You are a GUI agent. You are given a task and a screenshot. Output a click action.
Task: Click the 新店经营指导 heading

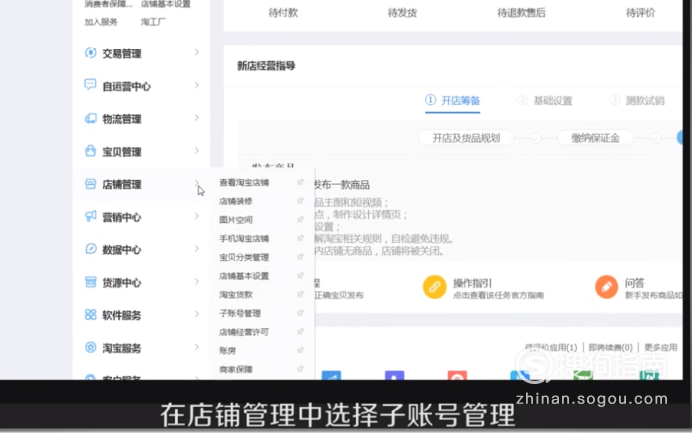(266, 66)
